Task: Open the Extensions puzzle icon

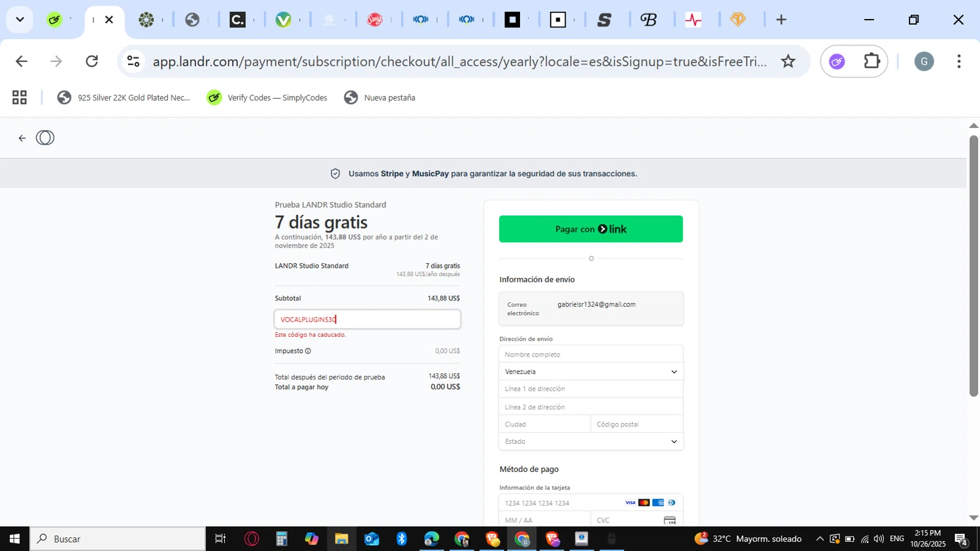Action: pyautogui.click(x=872, y=61)
